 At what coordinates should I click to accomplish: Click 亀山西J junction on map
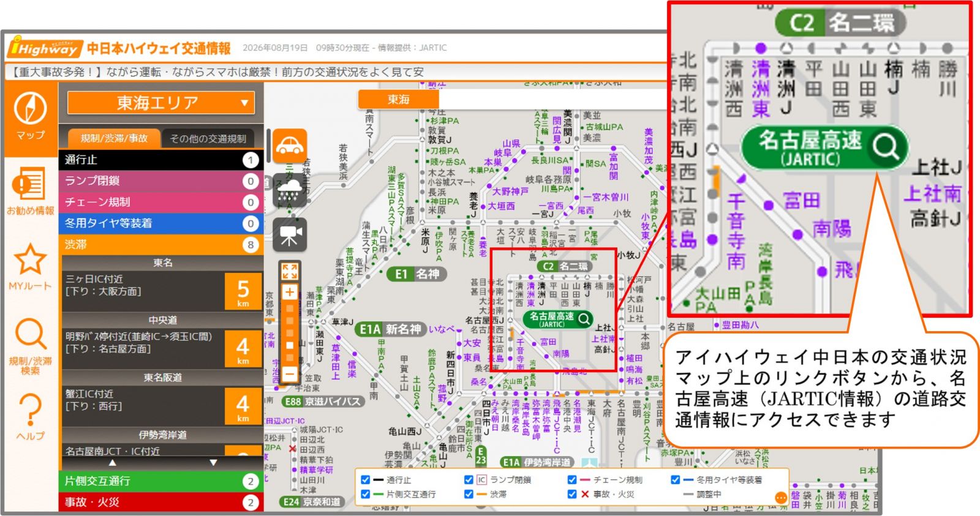tap(405, 432)
